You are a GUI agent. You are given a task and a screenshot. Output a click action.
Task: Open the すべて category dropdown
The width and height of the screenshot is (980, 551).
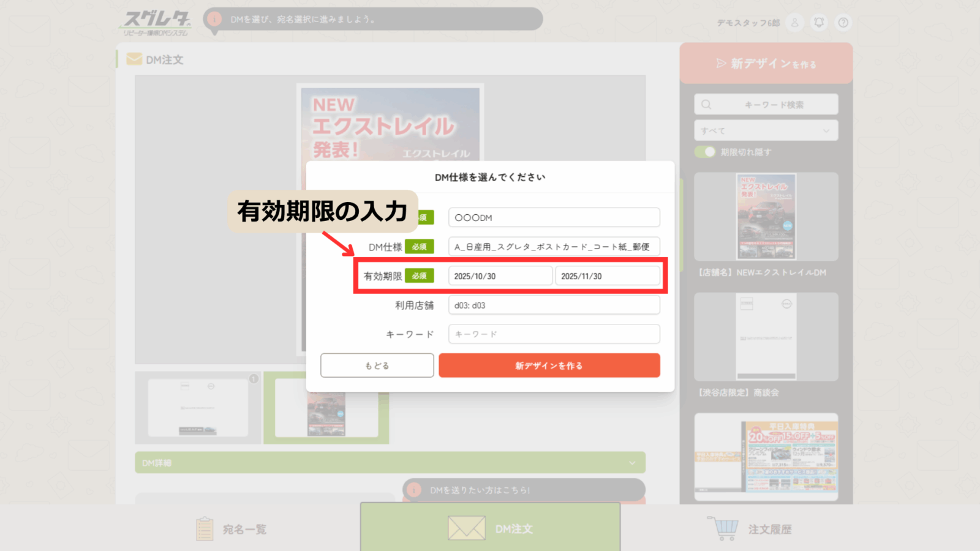(x=766, y=130)
